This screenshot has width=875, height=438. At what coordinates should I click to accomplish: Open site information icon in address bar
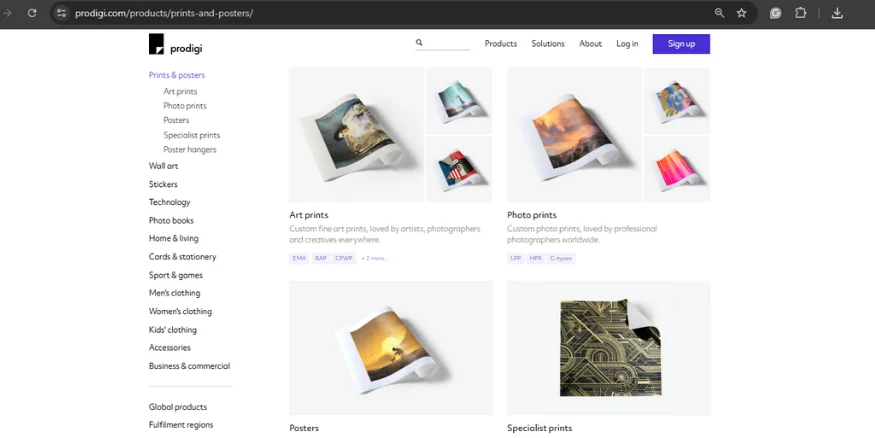61,13
